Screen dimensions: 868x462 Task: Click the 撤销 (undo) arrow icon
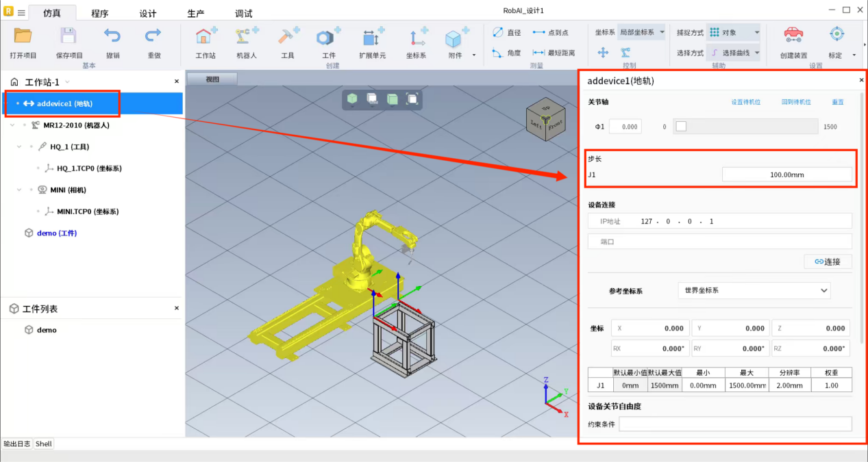(112, 37)
